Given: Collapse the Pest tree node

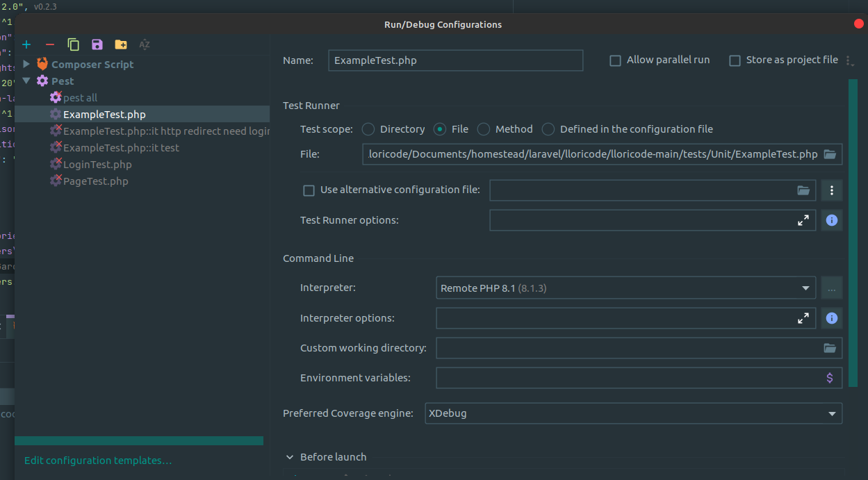Looking at the screenshot, I should (x=26, y=81).
